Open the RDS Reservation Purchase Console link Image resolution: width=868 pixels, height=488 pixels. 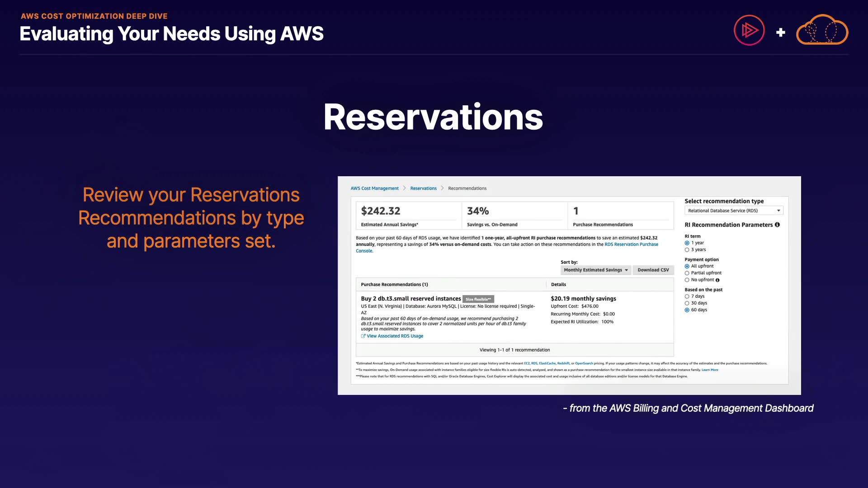pyautogui.click(x=631, y=244)
